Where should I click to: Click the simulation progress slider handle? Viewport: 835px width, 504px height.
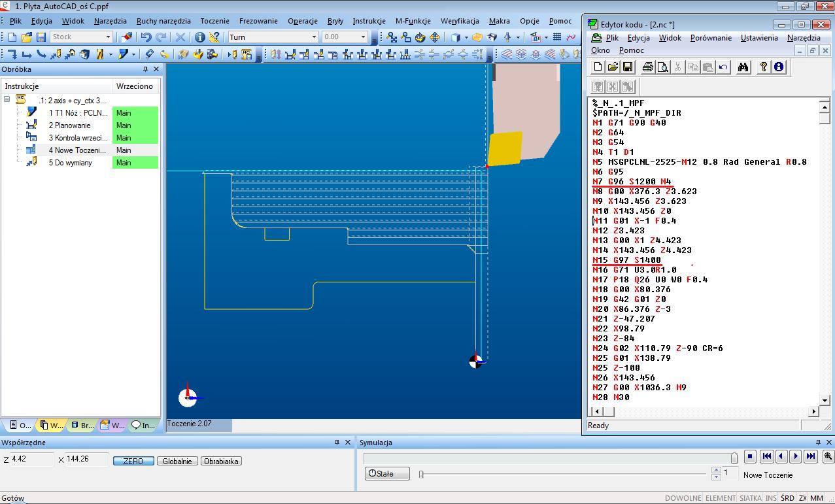734,458
